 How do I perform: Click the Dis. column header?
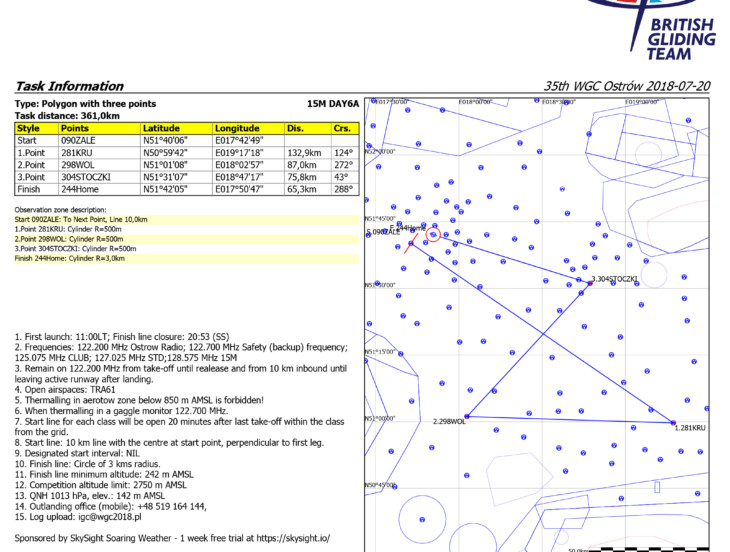coord(295,128)
